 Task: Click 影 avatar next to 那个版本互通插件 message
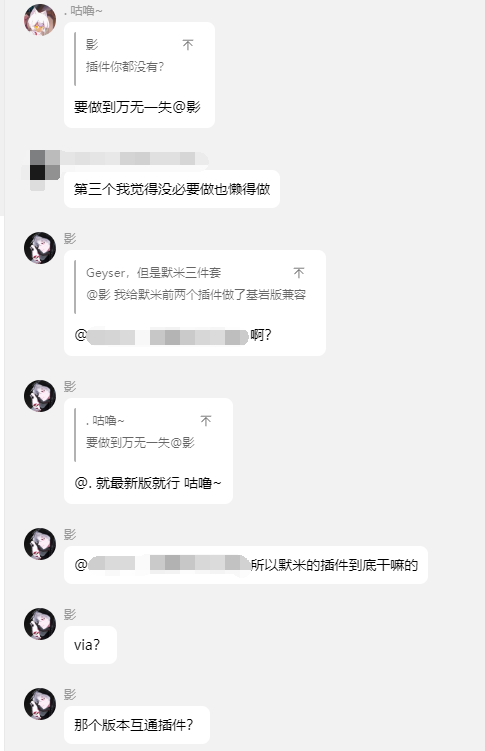pyautogui.click(x=40, y=704)
